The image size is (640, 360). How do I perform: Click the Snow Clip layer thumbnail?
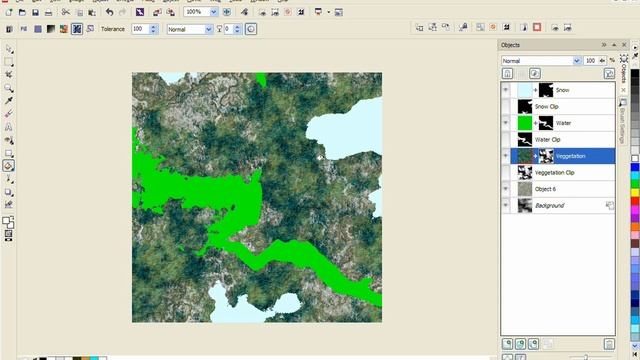coord(525,107)
